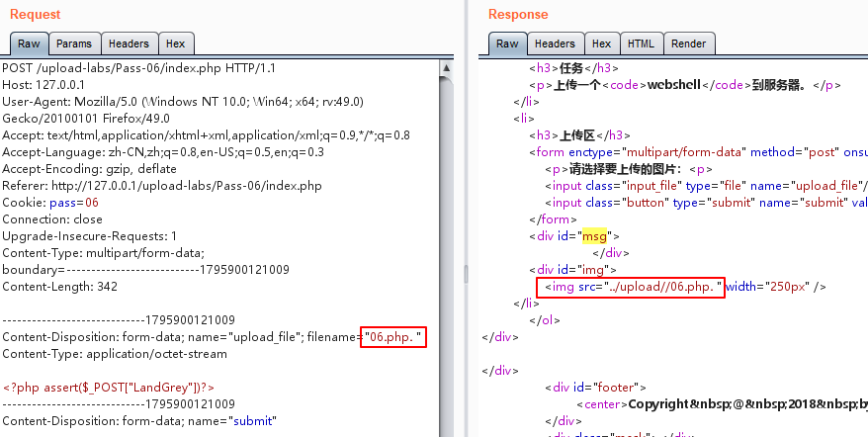The width and height of the screenshot is (868, 437).
Task: Switch to the Request Headers tab
Action: pyautogui.click(x=129, y=44)
